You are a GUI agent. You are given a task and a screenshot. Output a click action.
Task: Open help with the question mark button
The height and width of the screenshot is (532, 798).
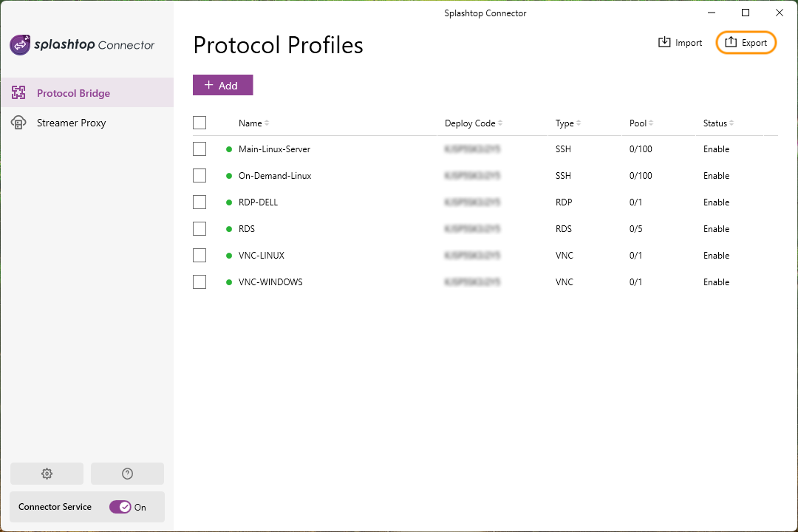point(127,474)
